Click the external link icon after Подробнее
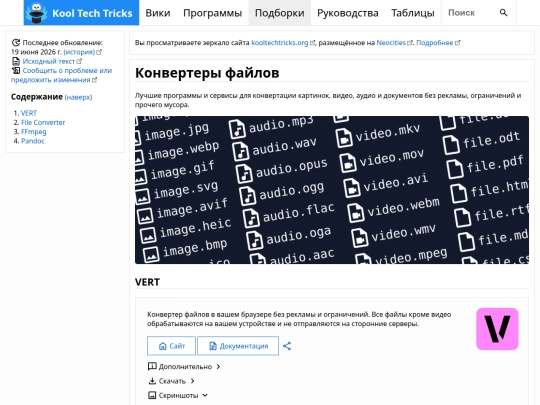 (457, 43)
